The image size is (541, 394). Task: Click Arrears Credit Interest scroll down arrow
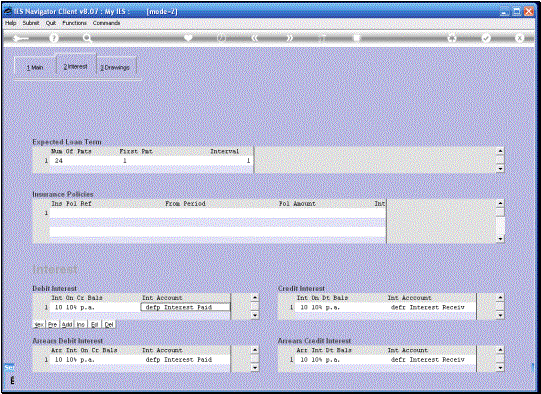point(500,367)
